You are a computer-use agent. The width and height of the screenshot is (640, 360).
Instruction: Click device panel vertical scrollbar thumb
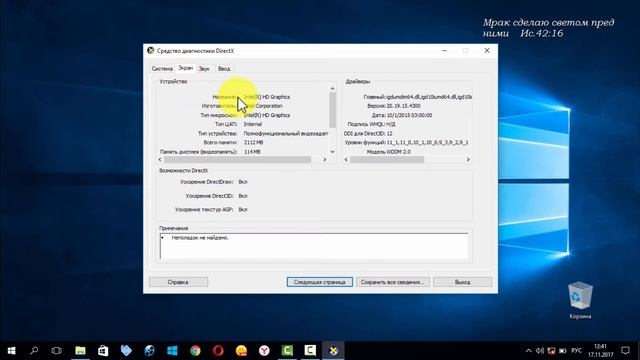pos(332,109)
